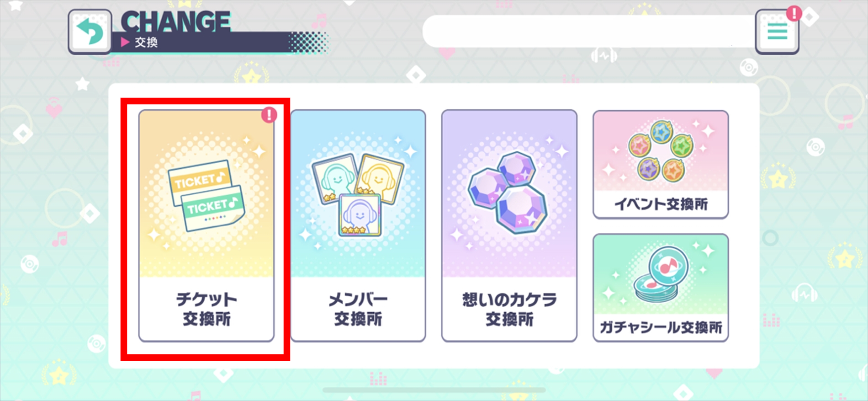Open チケット交換所 label
This screenshot has height=401, width=868.
coord(206,309)
